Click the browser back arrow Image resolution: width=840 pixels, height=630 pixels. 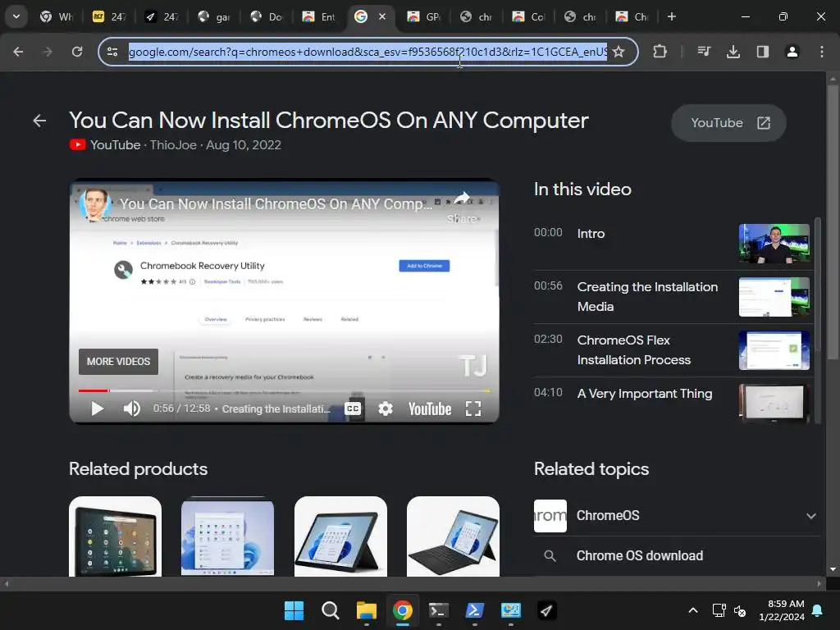[18, 52]
